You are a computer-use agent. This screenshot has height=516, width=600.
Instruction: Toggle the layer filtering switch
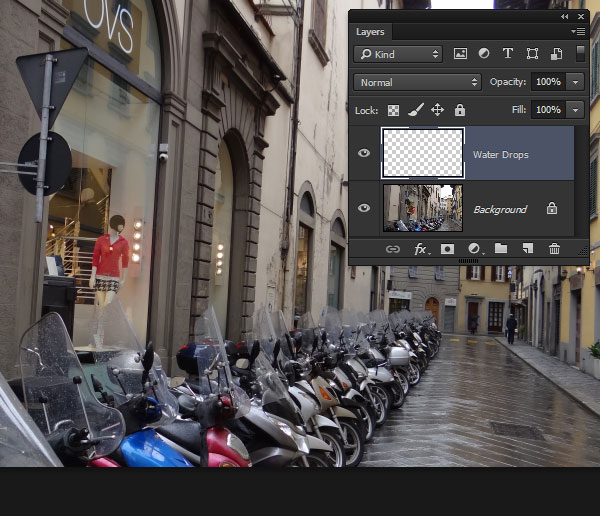[579, 54]
